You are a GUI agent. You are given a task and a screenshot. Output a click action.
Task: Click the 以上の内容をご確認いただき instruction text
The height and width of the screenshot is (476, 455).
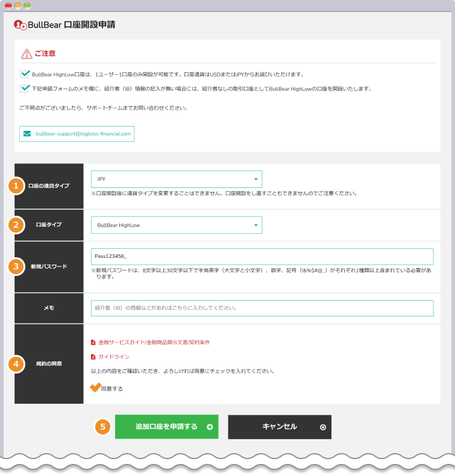tap(183, 371)
